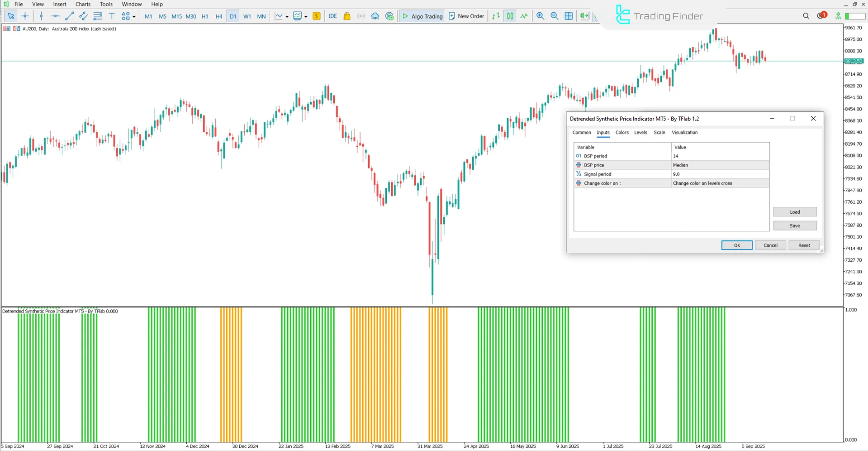Viewport: 868px width, 451px height.
Task: Switch chart to candlestick display mode
Action: (x=510, y=16)
